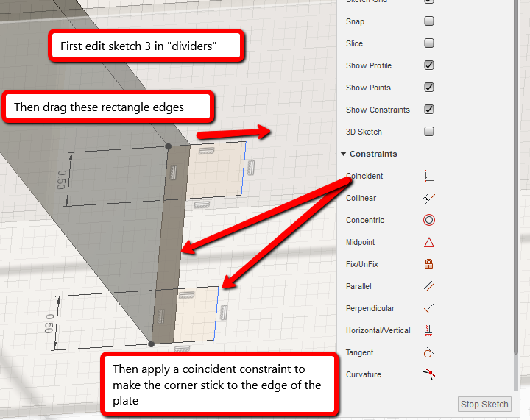This screenshot has width=530, height=420.
Task: Select the lower rectangle's blue right edge
Action: click(x=216, y=313)
